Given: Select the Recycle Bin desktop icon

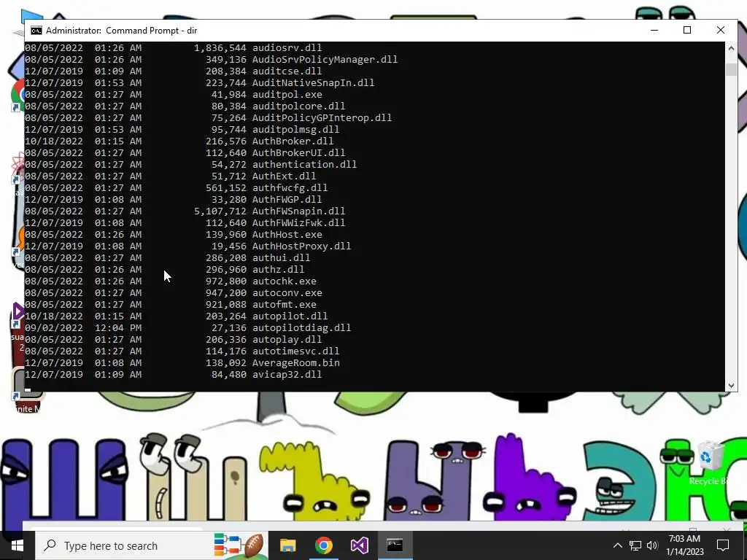Looking at the screenshot, I should [710, 463].
